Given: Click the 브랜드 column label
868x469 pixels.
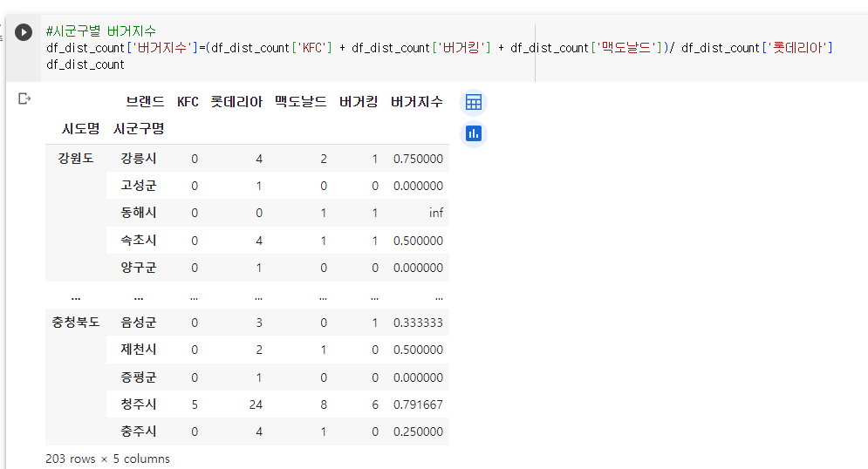Looking at the screenshot, I should pos(145,102).
